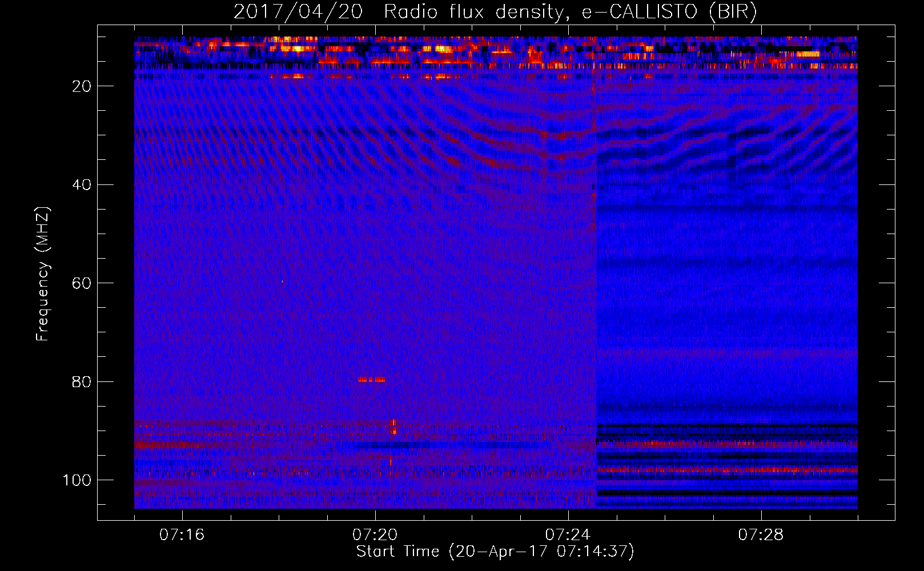Click the bright red spot near 90 MHz
The height and width of the screenshot is (571, 924).
tap(393, 427)
